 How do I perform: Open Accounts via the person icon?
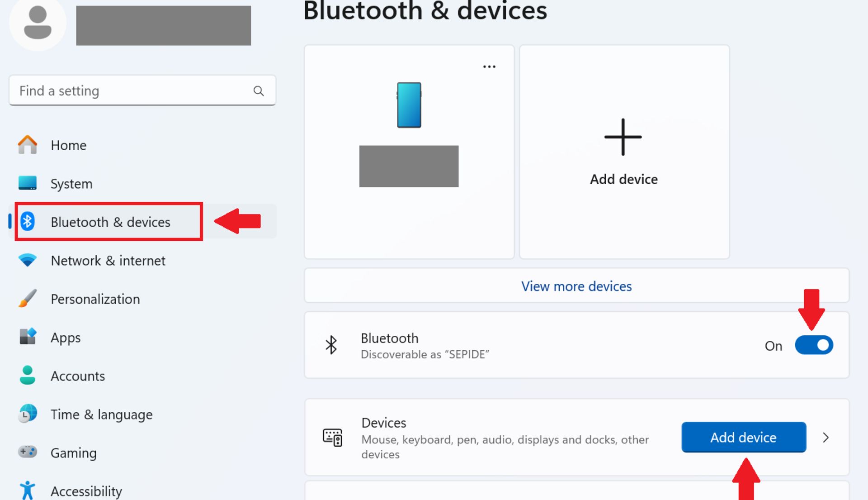point(27,375)
